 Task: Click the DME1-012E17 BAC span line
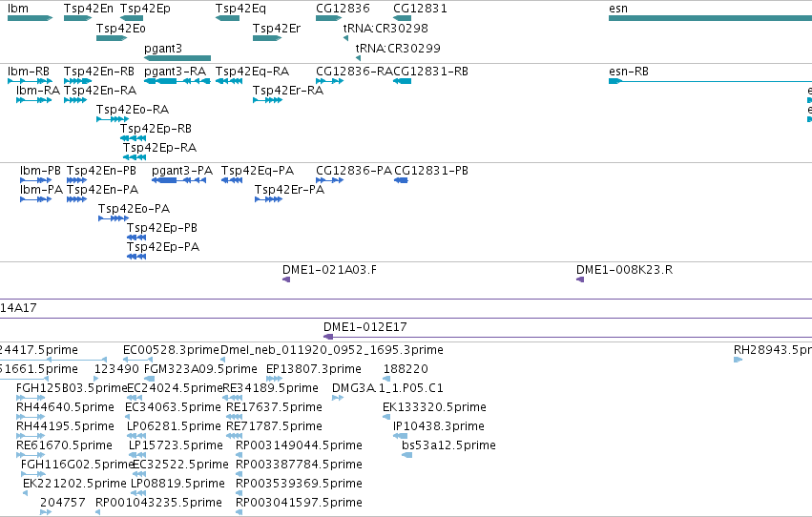click(568, 337)
